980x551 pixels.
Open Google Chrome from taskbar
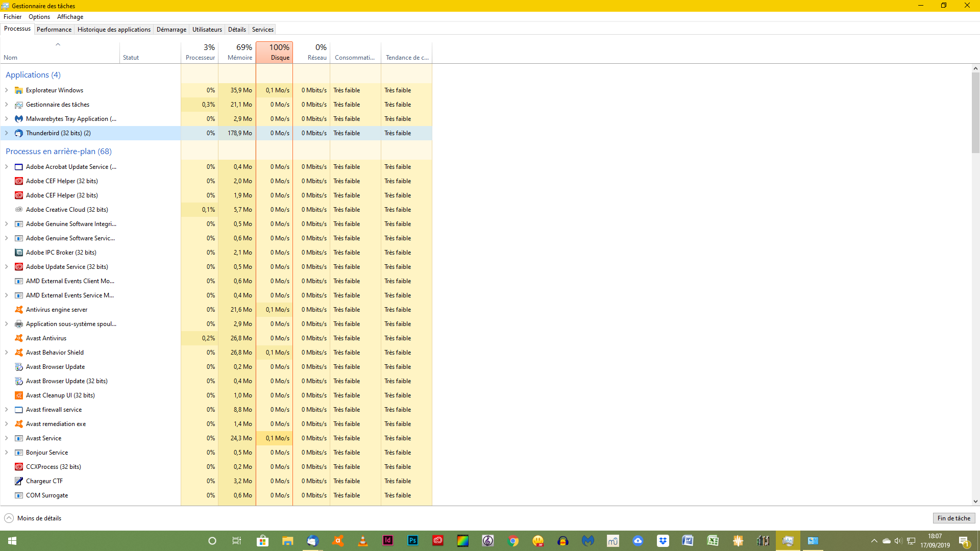(513, 541)
